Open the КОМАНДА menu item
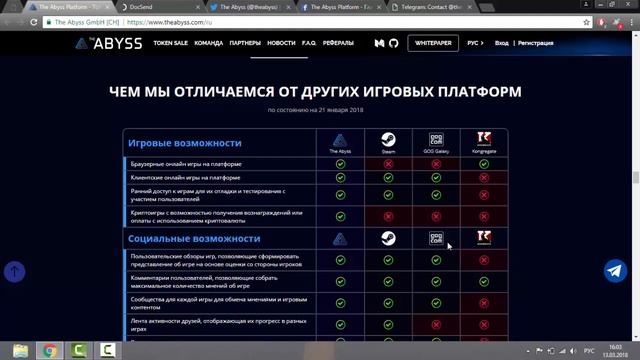This screenshot has height=360, width=640. click(x=209, y=43)
